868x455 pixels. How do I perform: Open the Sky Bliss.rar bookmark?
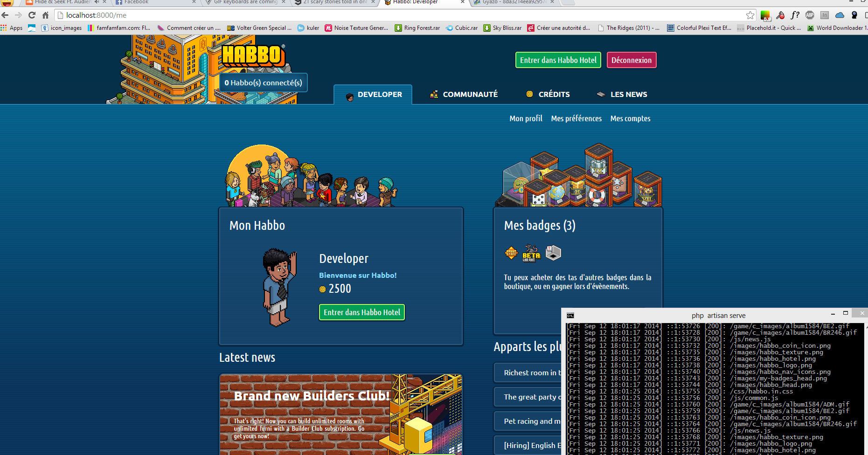(502, 28)
